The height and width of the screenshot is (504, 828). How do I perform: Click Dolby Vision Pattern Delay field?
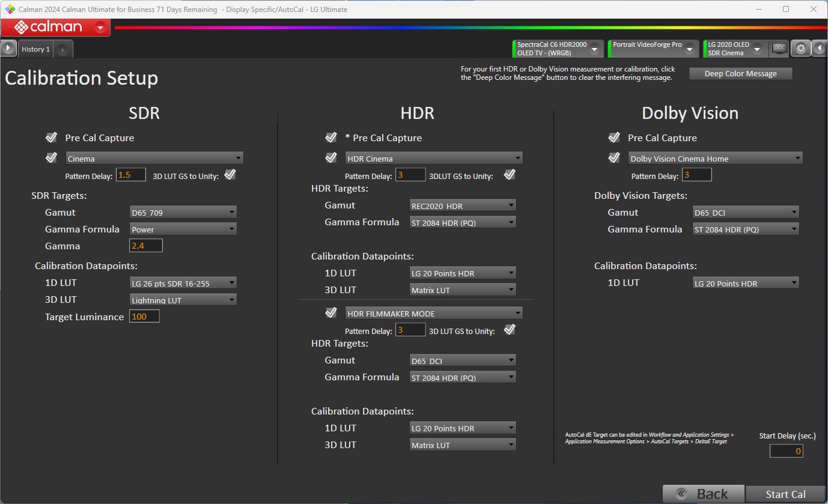[x=696, y=175]
